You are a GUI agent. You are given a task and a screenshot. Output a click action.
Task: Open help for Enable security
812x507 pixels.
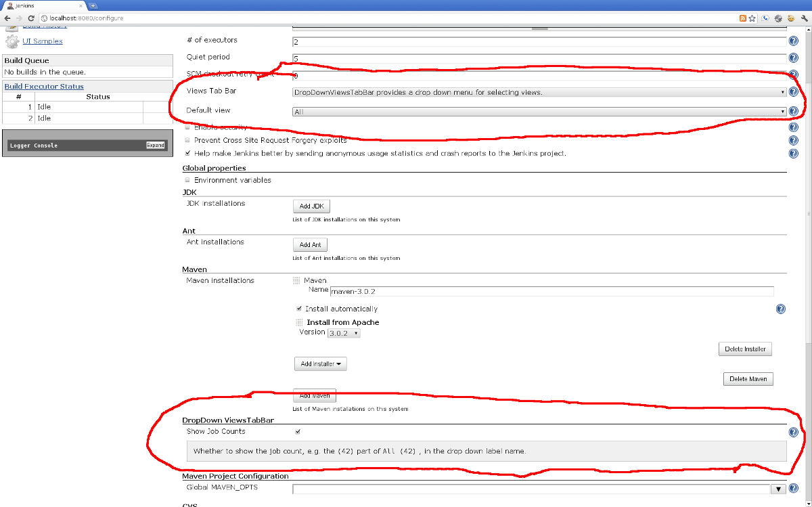tap(794, 127)
